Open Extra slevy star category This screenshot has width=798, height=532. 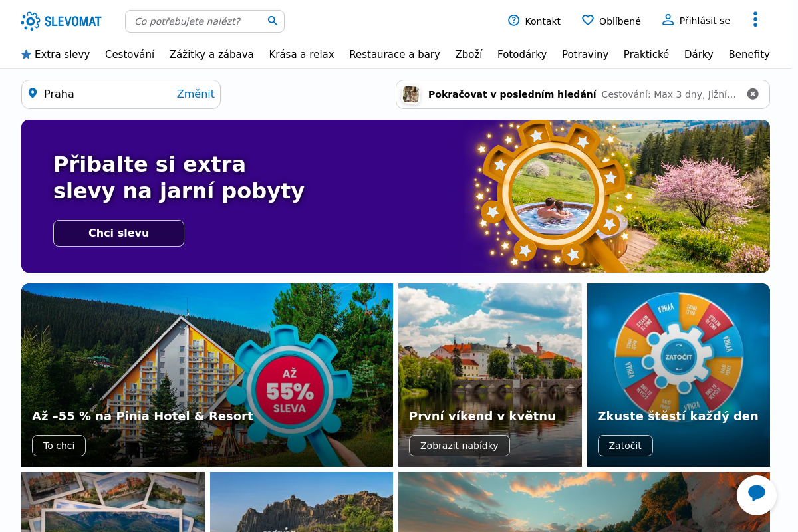click(x=27, y=55)
